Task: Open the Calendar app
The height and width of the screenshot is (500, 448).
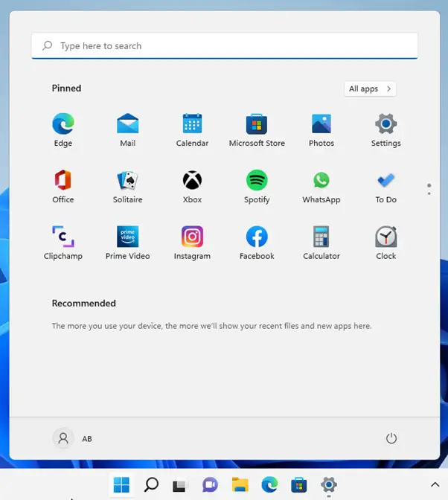Action: tap(192, 129)
